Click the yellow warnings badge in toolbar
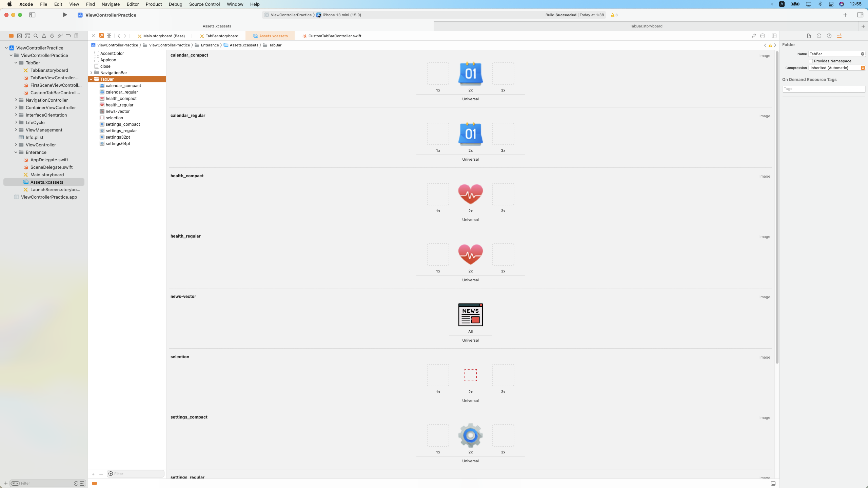868x488 pixels. pyautogui.click(x=614, y=15)
